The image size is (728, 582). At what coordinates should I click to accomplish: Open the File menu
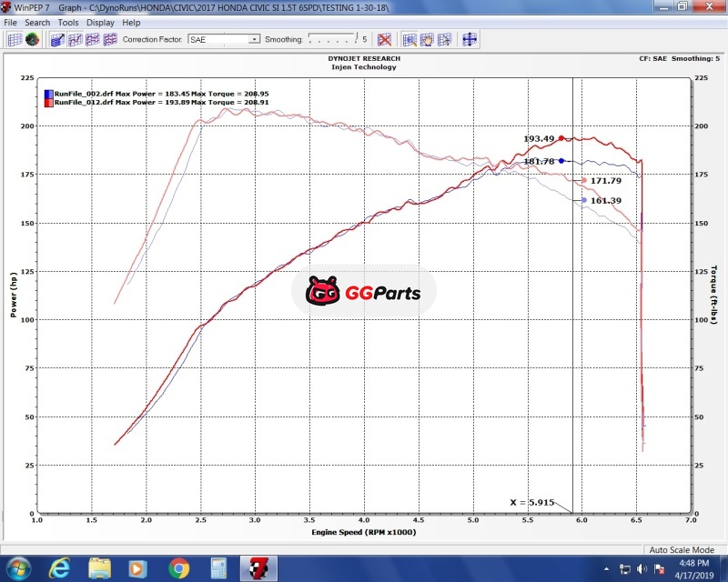tap(11, 22)
